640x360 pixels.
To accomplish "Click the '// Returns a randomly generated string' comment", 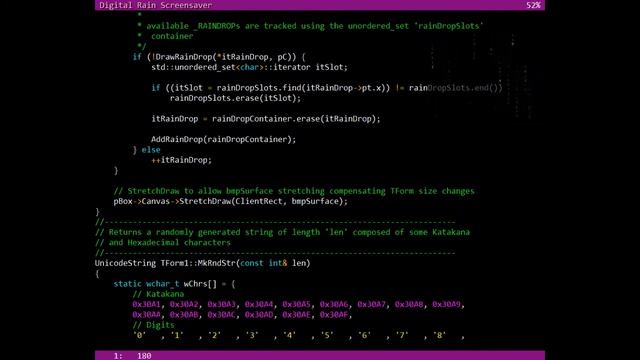I will pos(282,232).
